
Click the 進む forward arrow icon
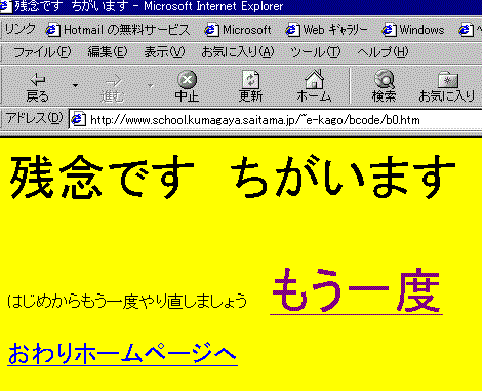(113, 80)
